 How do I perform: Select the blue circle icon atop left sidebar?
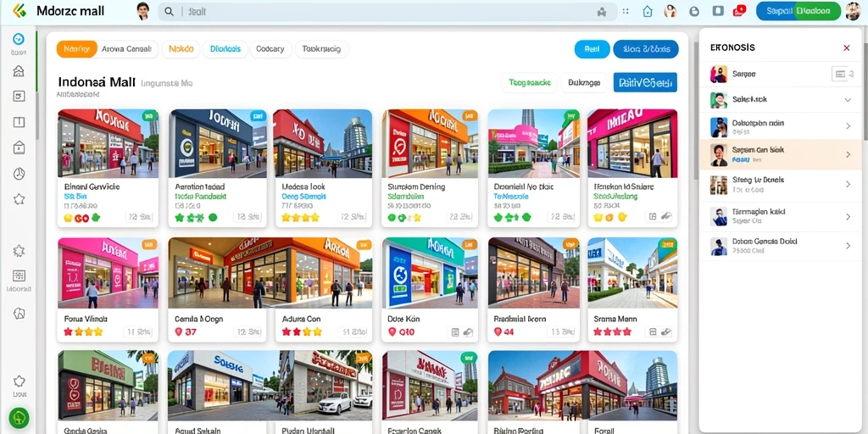click(x=19, y=39)
